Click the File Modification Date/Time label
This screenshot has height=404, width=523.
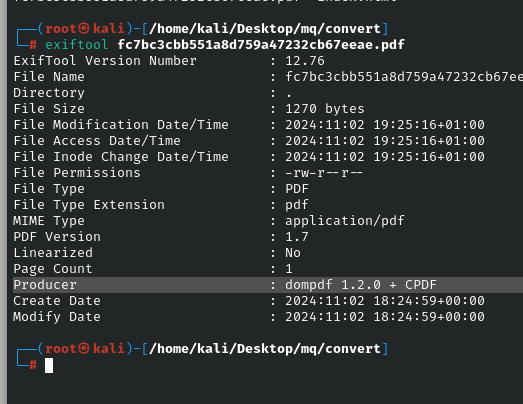121,125
